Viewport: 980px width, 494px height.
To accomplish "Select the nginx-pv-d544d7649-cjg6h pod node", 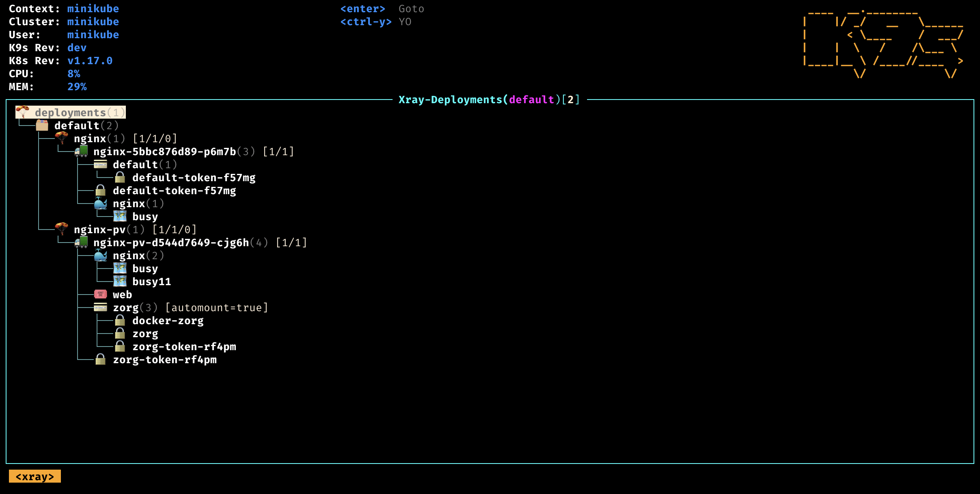I will click(x=171, y=243).
